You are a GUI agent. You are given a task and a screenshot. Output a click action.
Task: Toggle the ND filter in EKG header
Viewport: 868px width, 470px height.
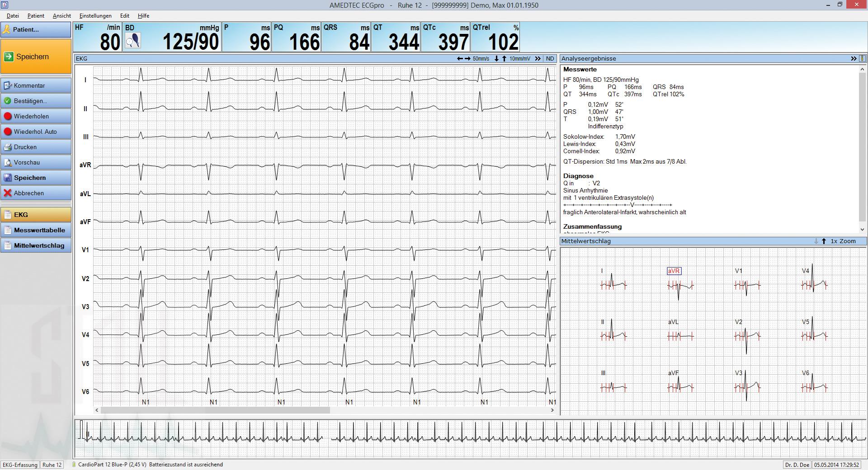[550, 59]
